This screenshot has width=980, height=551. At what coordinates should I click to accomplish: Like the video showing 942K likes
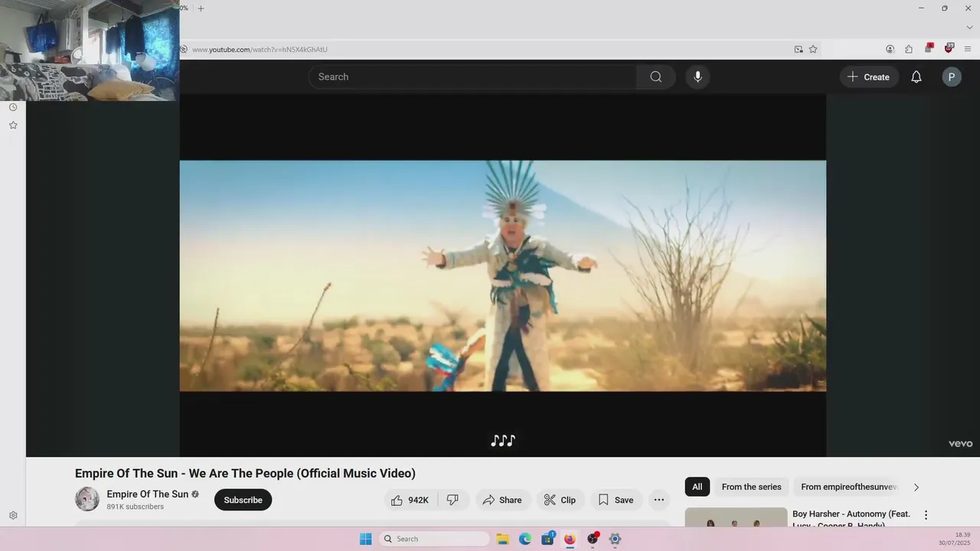coord(410,500)
